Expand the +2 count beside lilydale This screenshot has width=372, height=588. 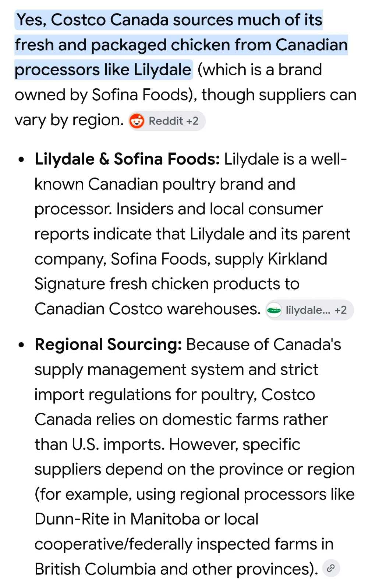341,310
